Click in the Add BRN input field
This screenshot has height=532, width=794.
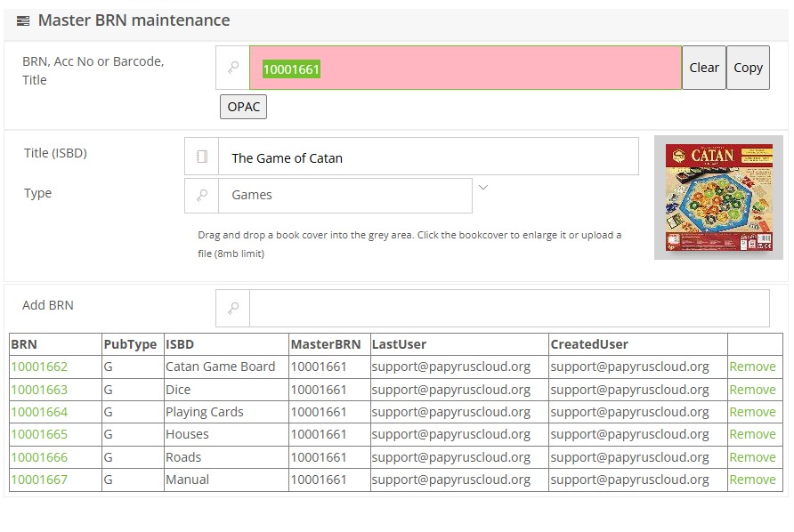pyautogui.click(x=508, y=308)
